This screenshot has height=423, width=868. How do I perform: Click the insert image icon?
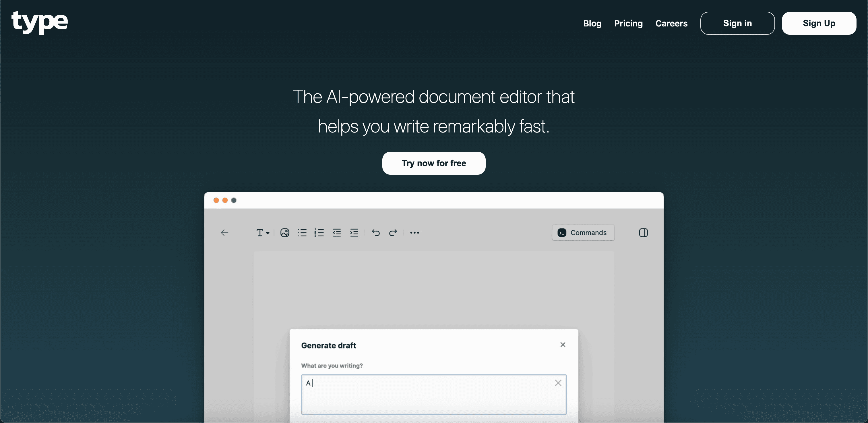point(285,233)
